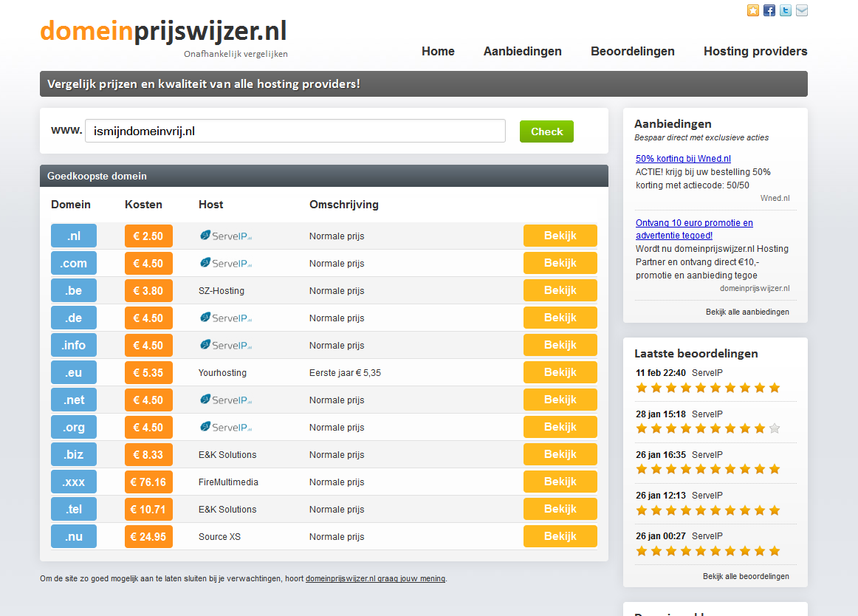Select the .xxx domain badge
Viewport: 858px width, 616px height.
click(74, 482)
